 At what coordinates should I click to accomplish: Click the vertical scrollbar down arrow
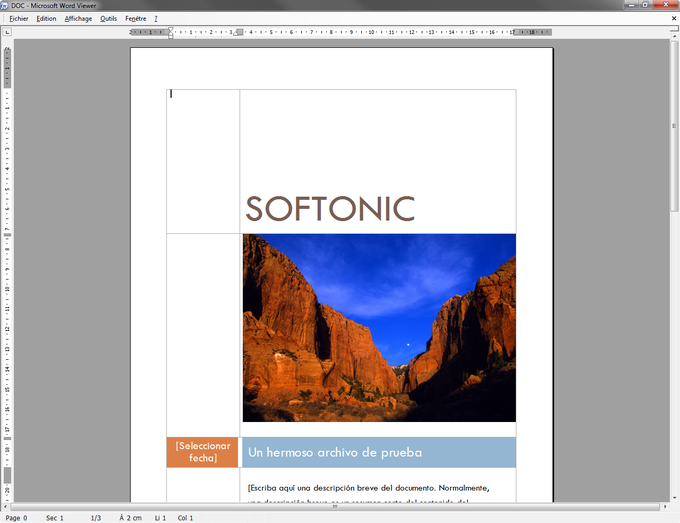pos(674,498)
